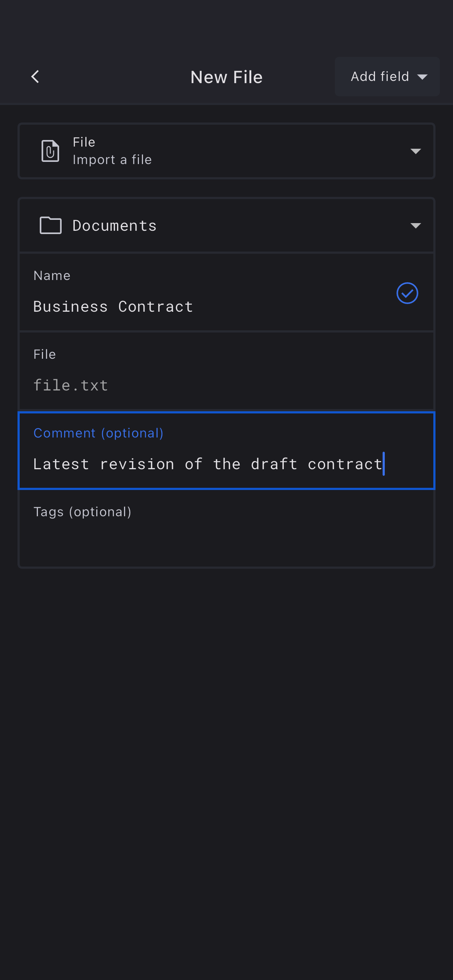The image size is (453, 980).
Task: Click the 'Name' field label
Action: coord(52,276)
